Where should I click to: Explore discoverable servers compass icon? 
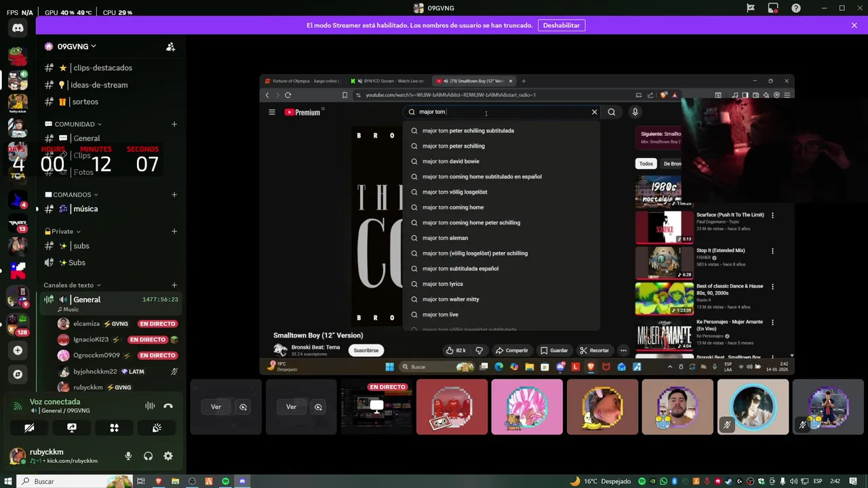(x=18, y=374)
